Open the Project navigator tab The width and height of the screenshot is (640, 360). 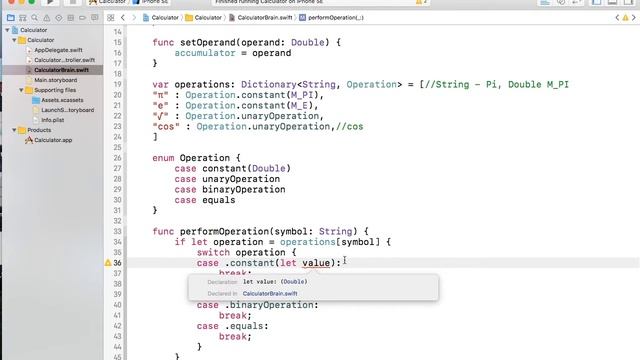pos(11,18)
